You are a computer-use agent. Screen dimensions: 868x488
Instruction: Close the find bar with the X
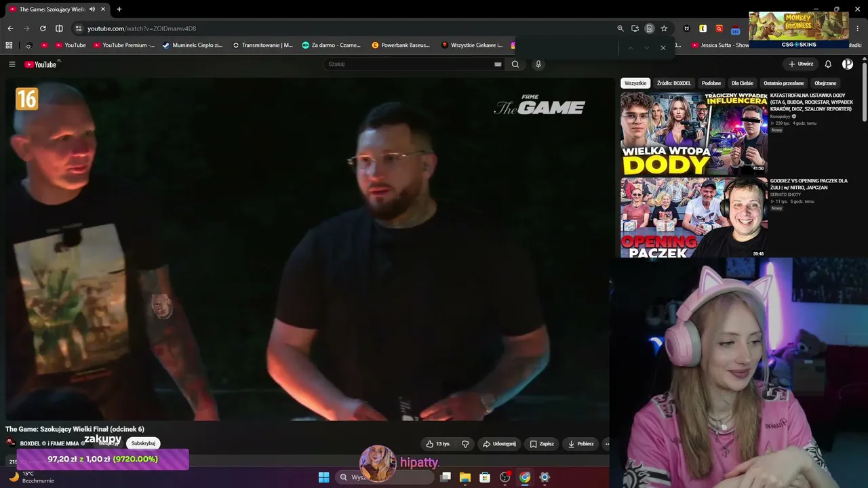pos(663,47)
